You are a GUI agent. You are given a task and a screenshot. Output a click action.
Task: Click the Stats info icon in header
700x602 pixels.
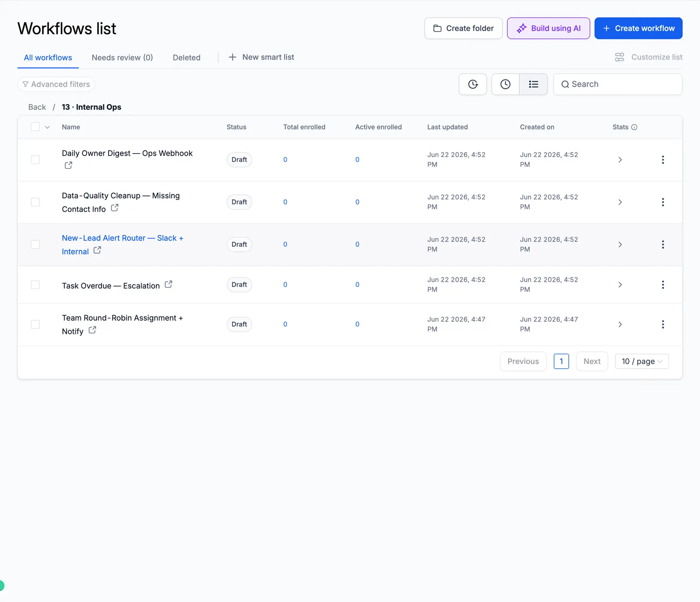pyautogui.click(x=634, y=127)
